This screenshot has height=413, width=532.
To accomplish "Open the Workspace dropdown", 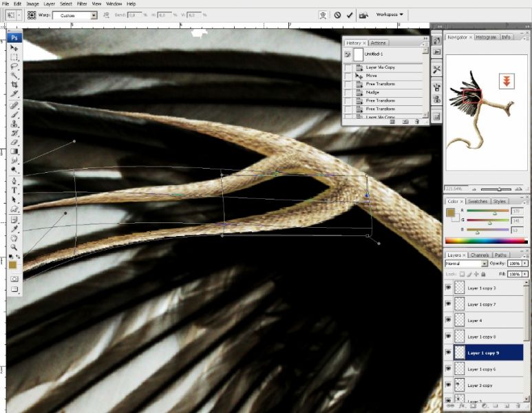I will click(x=390, y=14).
